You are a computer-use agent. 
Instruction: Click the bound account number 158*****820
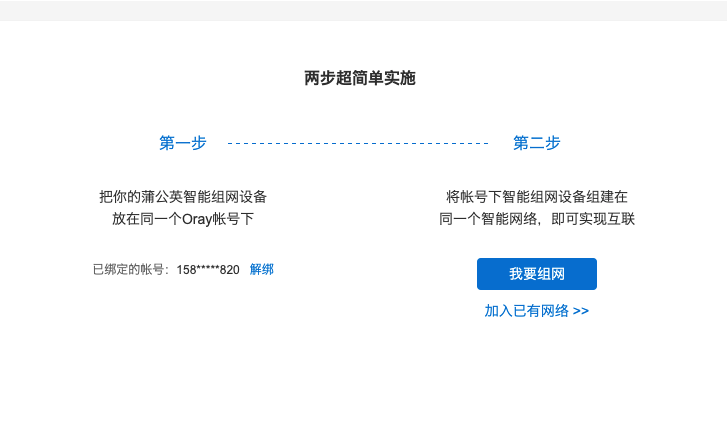(x=208, y=270)
